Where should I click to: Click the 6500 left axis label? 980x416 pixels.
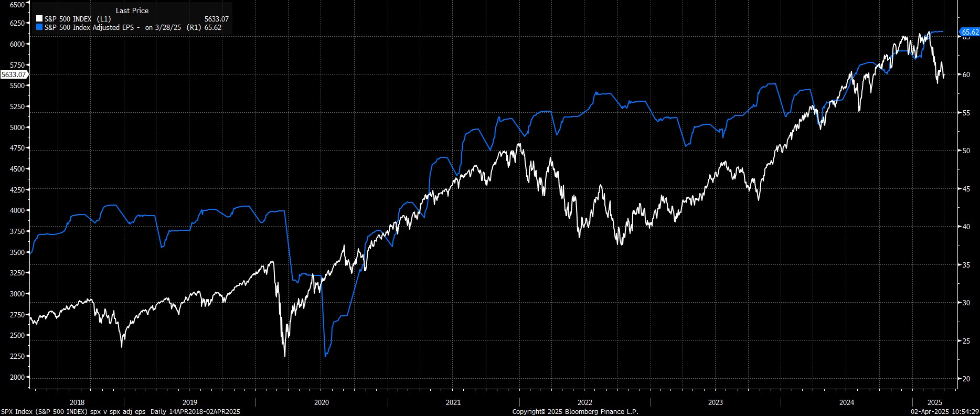[x=17, y=4]
